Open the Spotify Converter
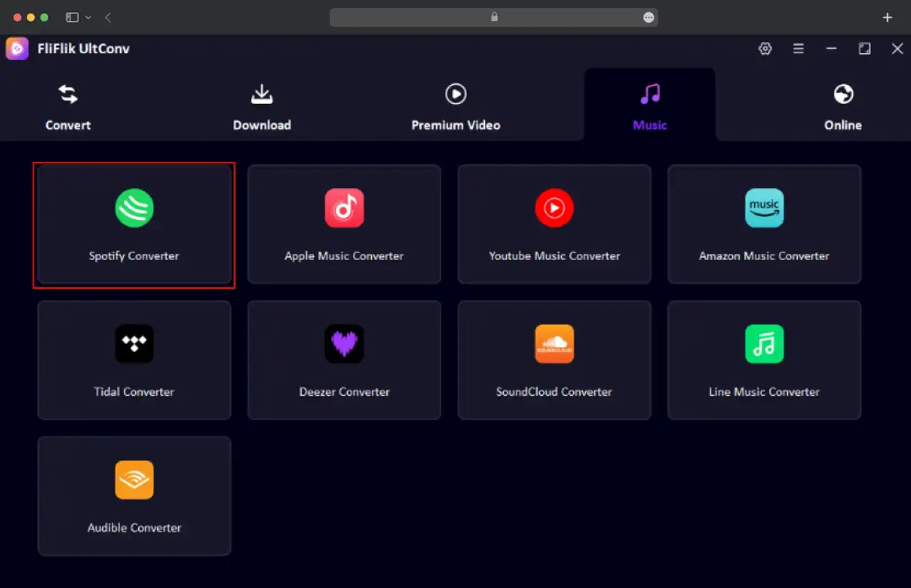The height and width of the screenshot is (588, 911). [x=134, y=224]
